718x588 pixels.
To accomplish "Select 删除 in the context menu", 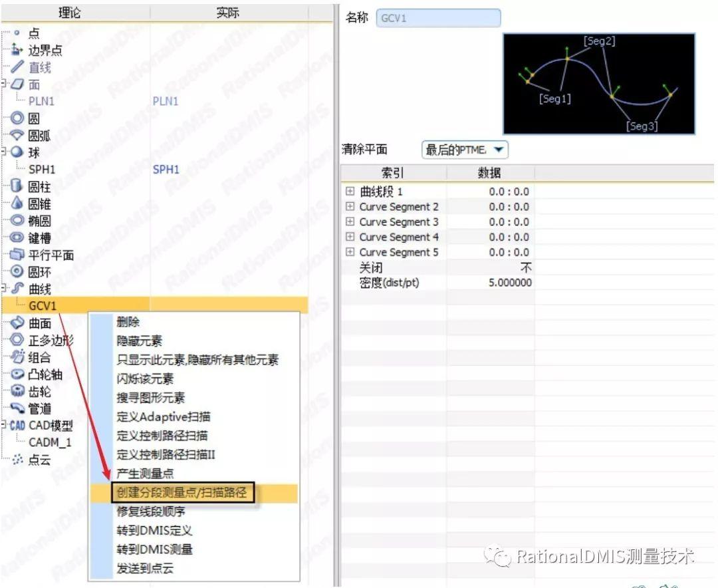I will pyautogui.click(x=128, y=322).
